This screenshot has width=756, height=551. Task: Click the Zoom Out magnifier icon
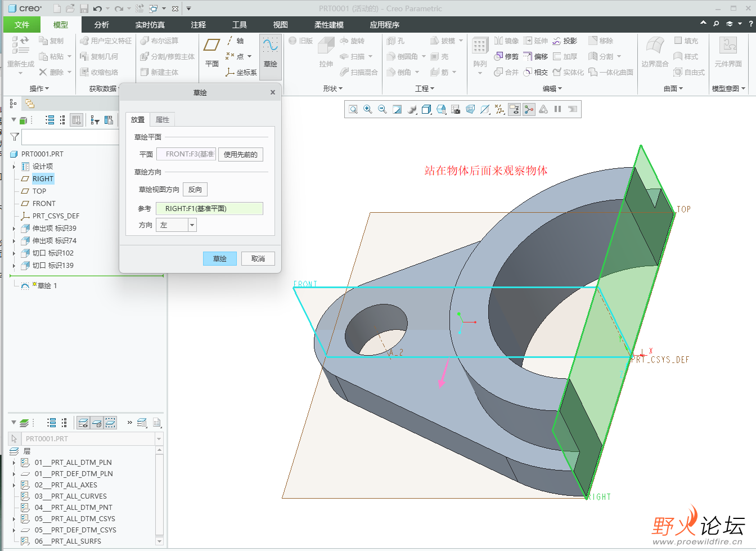click(x=382, y=109)
